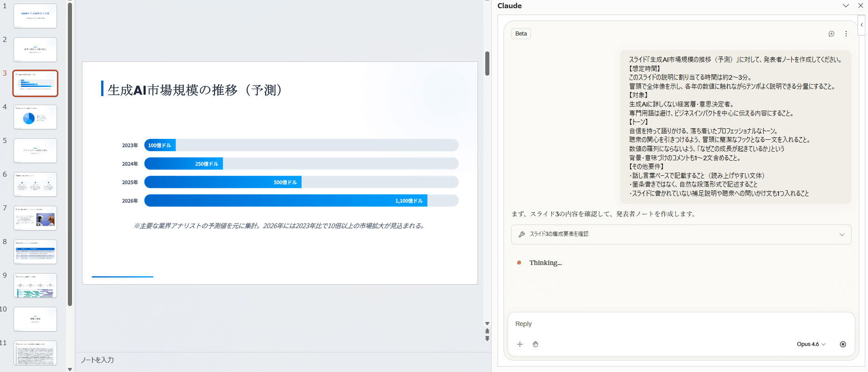Select the 2026年 1,100億ドル chart bar
This screenshot has width=868, height=372.
click(x=286, y=201)
